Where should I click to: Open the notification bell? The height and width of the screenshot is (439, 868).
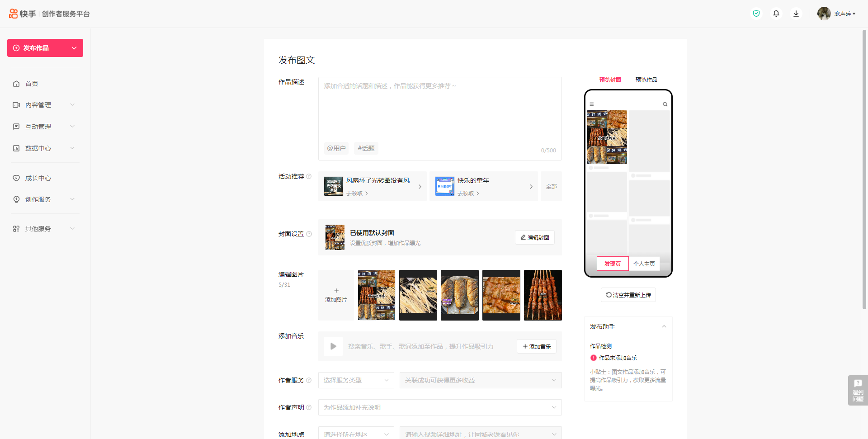coord(776,14)
